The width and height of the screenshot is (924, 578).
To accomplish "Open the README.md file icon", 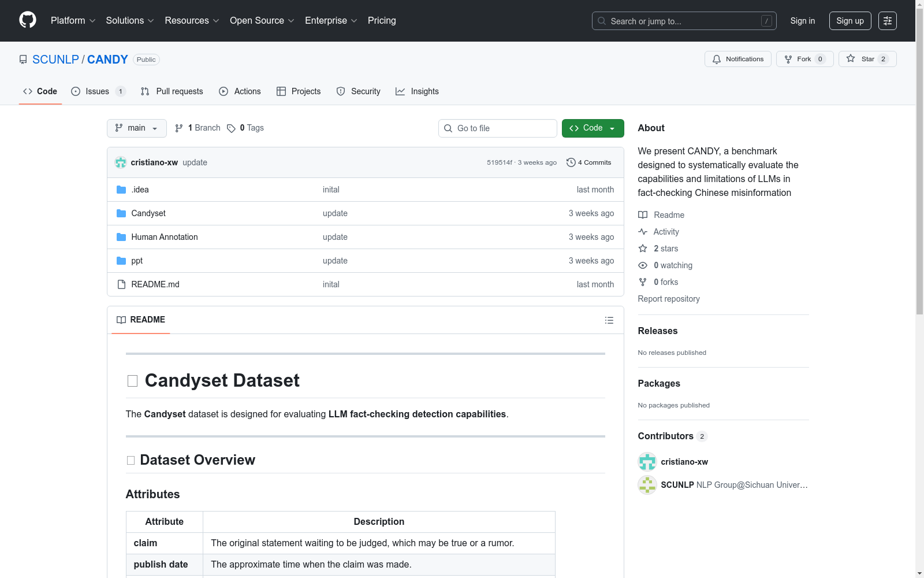I will click(x=121, y=284).
